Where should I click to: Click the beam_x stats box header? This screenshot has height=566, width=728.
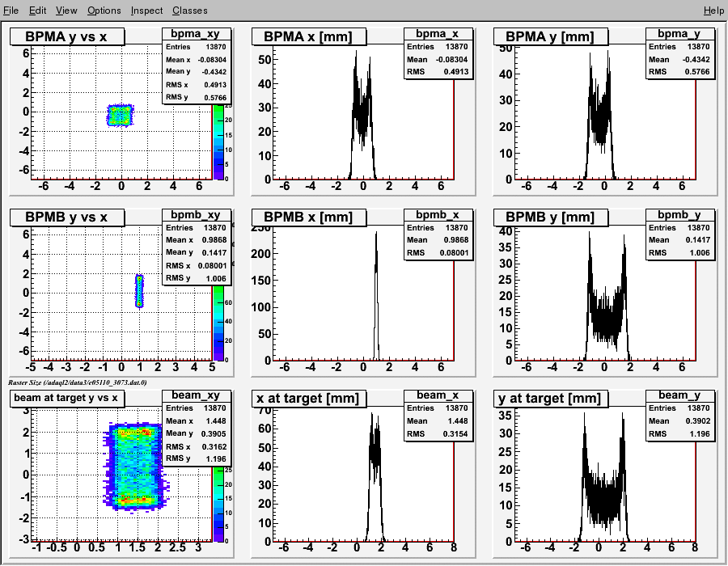click(438, 395)
